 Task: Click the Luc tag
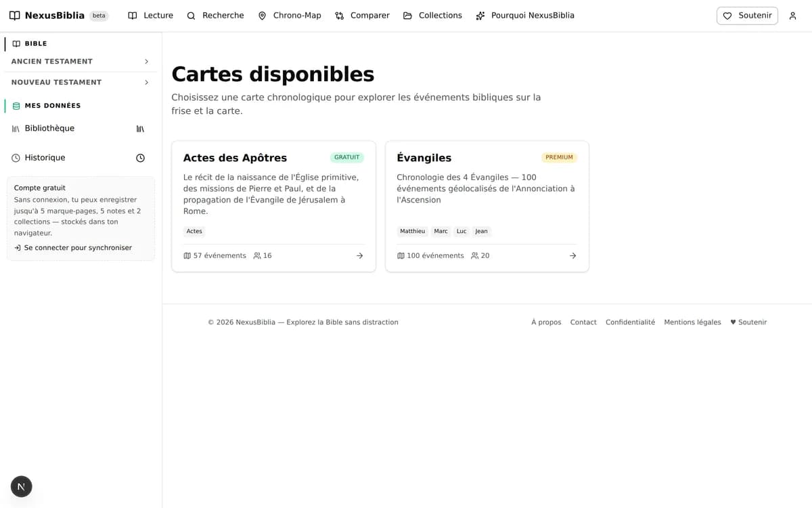(x=461, y=232)
